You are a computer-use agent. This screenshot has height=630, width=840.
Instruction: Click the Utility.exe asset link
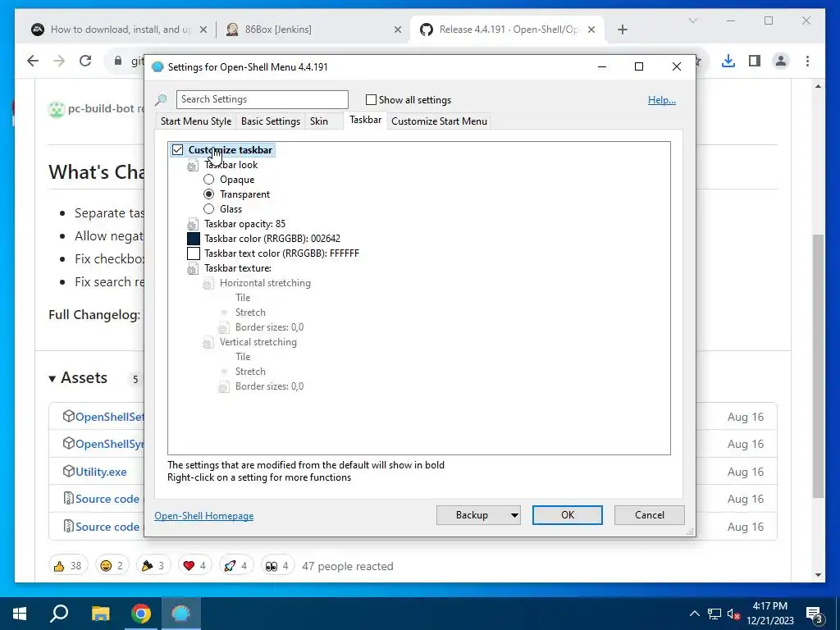(x=101, y=472)
